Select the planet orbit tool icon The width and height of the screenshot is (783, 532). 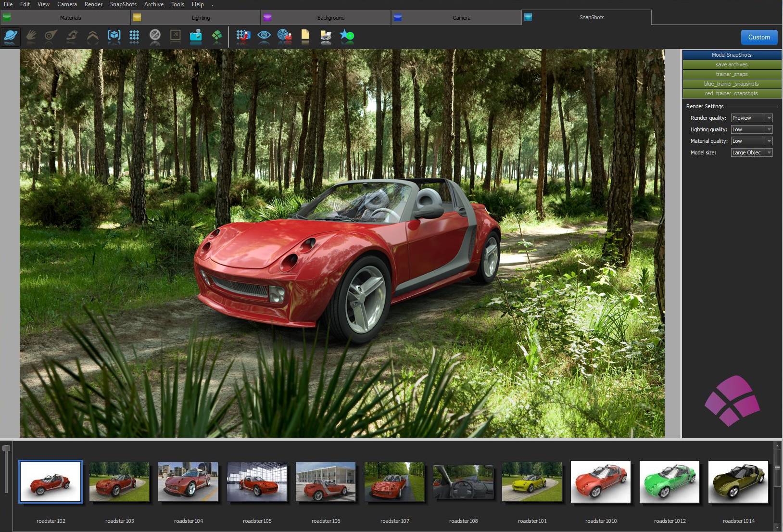click(11, 36)
